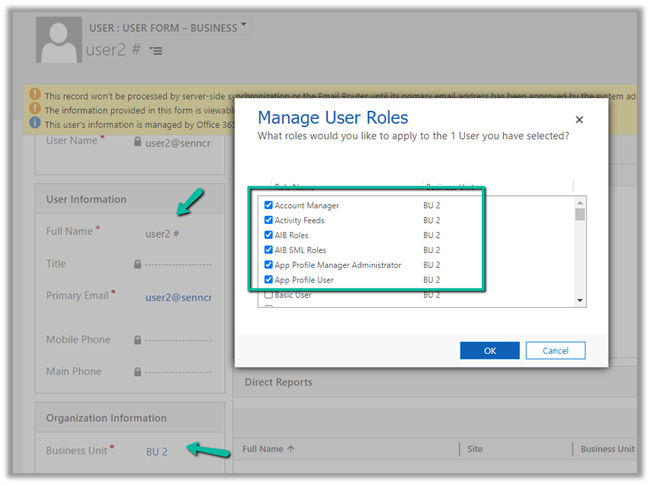Viewport: 650px width, 485px height.
Task: Close the Manage User Roles dialog with X
Action: tap(579, 120)
